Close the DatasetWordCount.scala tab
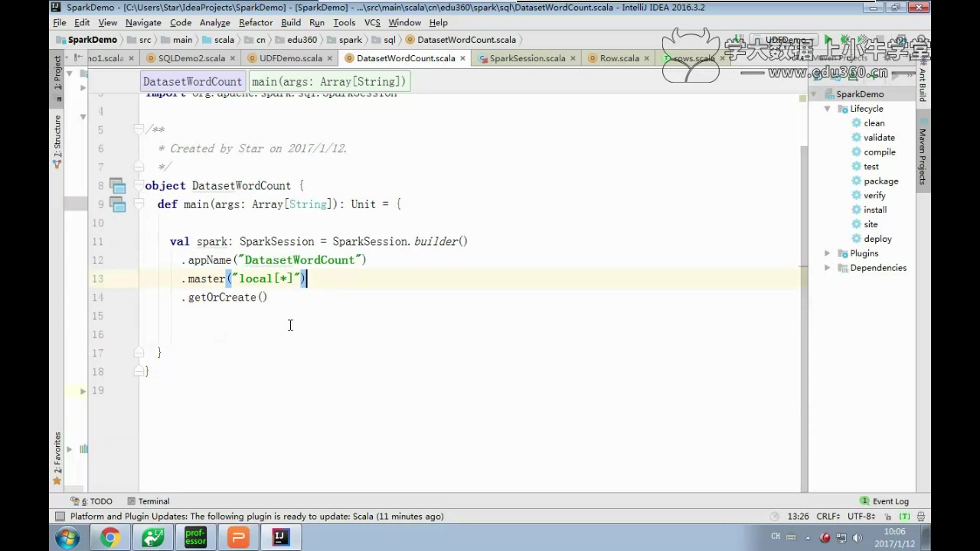 tap(462, 58)
